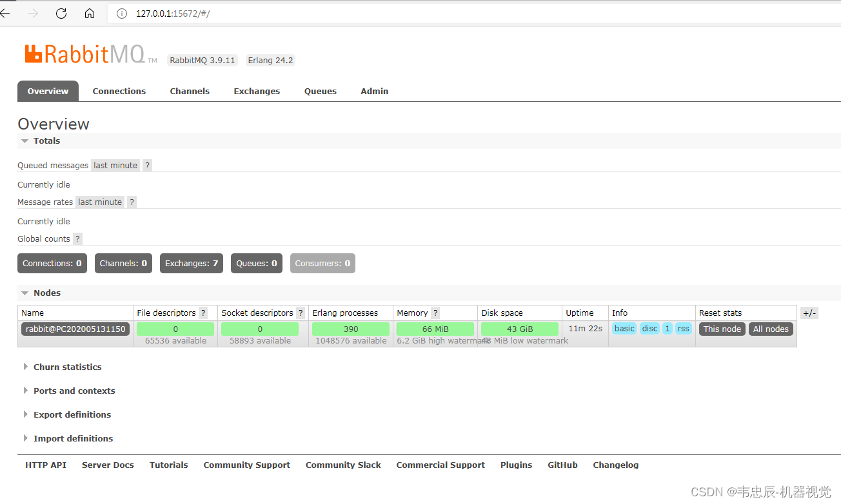Image resolution: width=841 pixels, height=504 pixels.
Task: Change Message rates range from last minute
Action: [x=100, y=202]
